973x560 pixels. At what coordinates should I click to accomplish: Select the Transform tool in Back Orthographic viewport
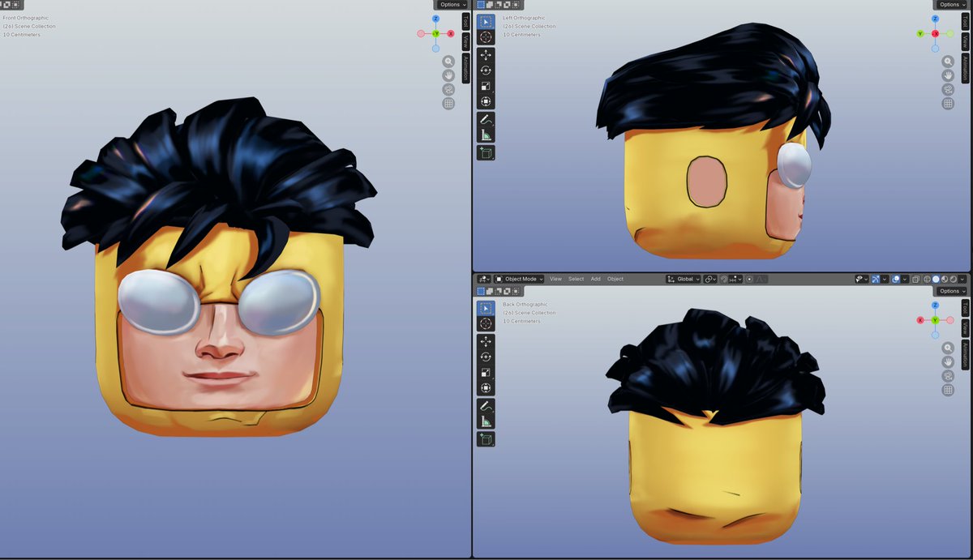486,387
